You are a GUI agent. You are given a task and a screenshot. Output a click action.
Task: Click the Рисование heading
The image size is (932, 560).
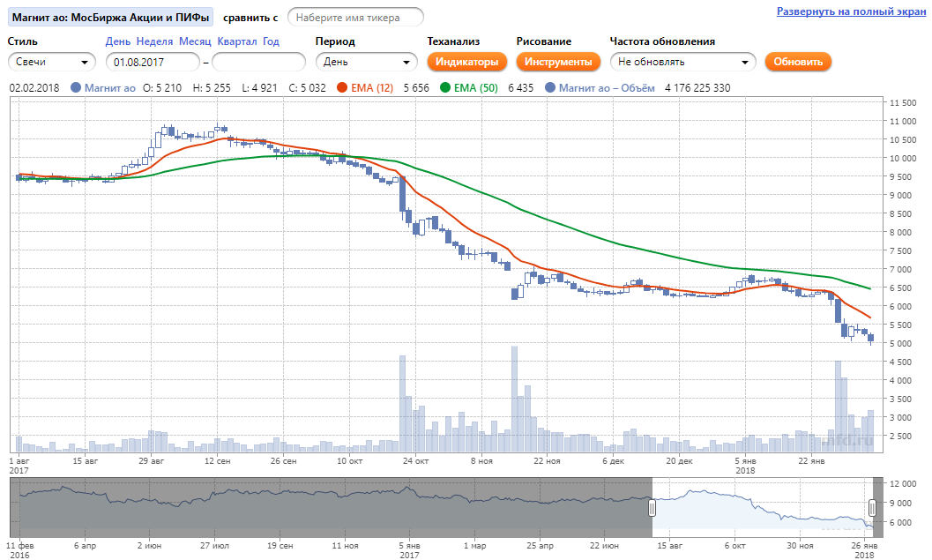(544, 41)
